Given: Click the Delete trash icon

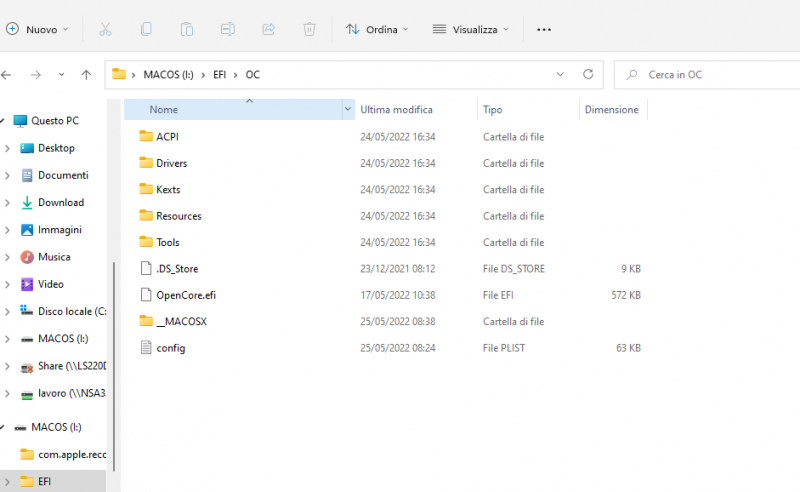Looking at the screenshot, I should pos(309,29).
